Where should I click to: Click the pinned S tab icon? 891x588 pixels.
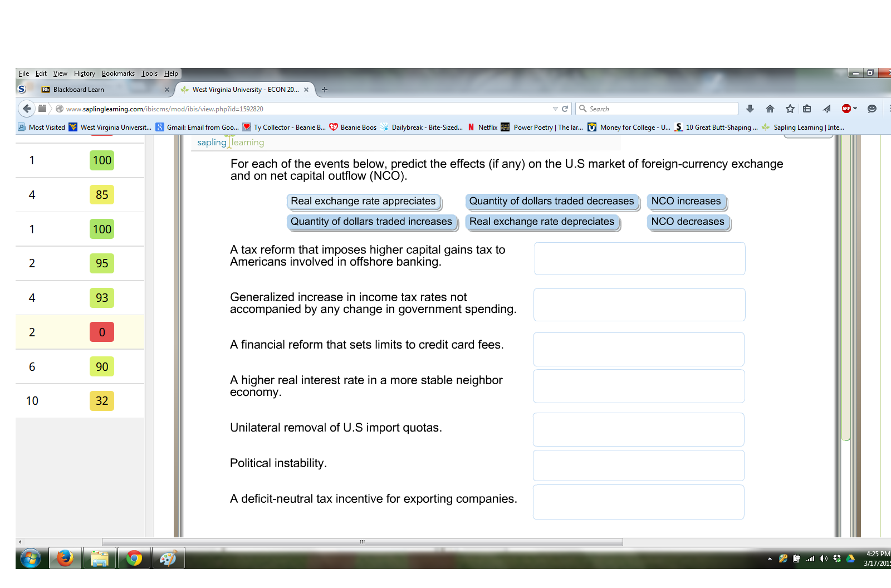click(x=22, y=89)
